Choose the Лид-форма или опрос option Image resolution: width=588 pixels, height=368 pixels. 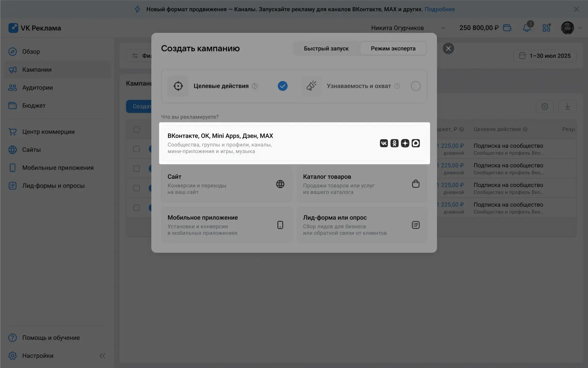[362, 225]
